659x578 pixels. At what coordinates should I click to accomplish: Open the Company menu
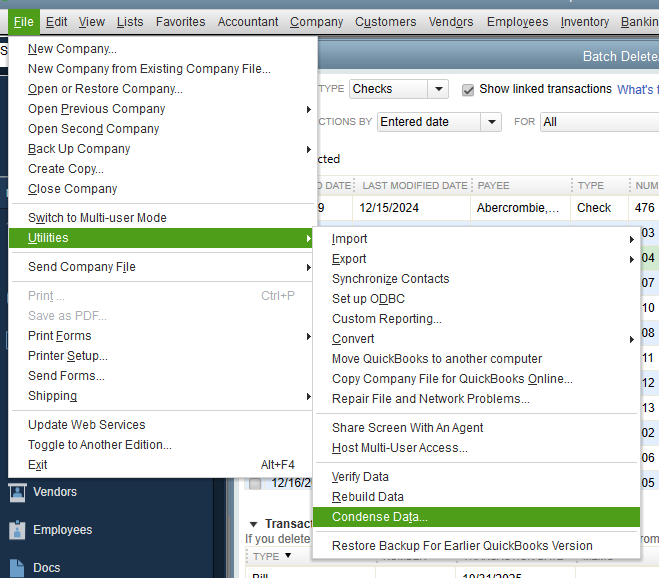click(316, 22)
